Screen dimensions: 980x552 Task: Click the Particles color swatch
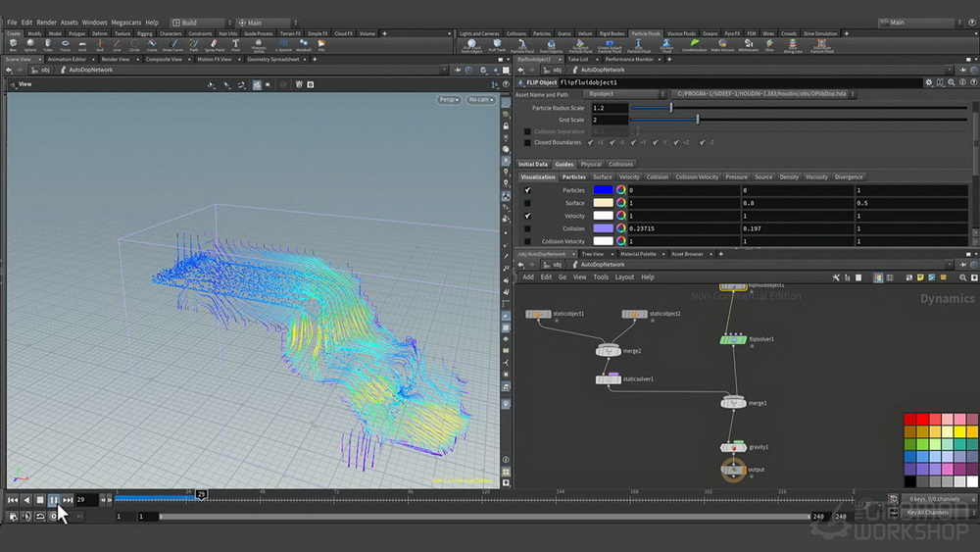pyautogui.click(x=603, y=190)
